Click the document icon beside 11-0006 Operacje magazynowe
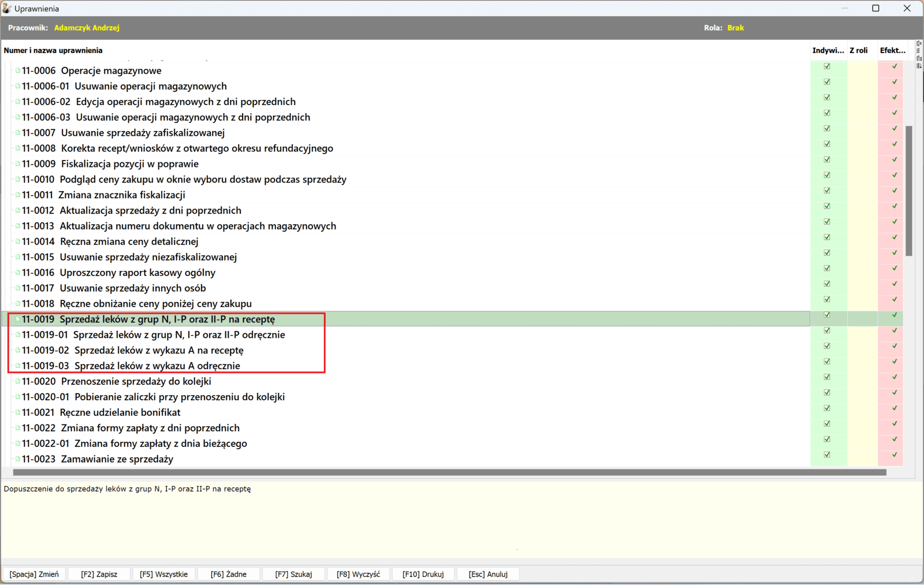 pyautogui.click(x=18, y=70)
